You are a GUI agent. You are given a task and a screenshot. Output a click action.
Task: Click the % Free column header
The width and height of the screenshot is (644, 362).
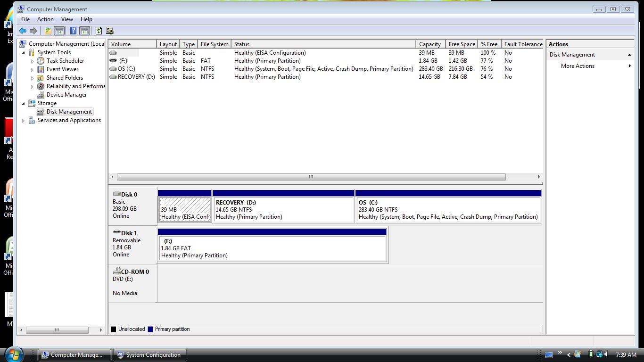[489, 44]
